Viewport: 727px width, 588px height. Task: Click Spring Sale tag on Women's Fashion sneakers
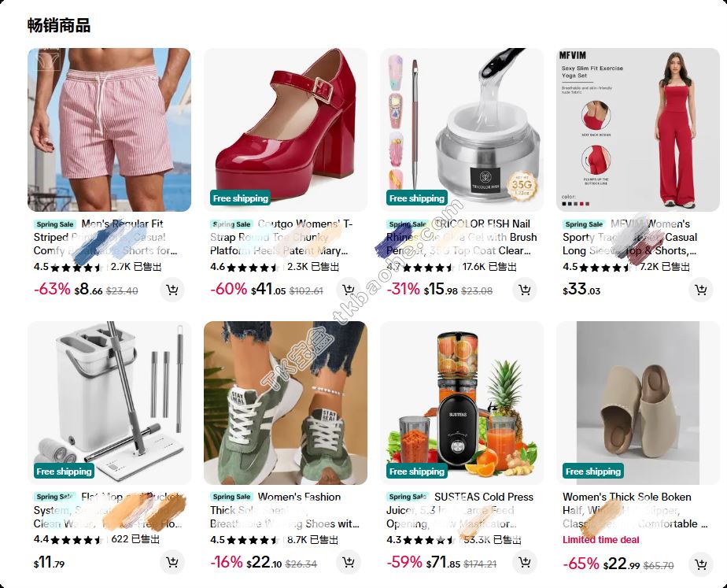pyautogui.click(x=231, y=497)
